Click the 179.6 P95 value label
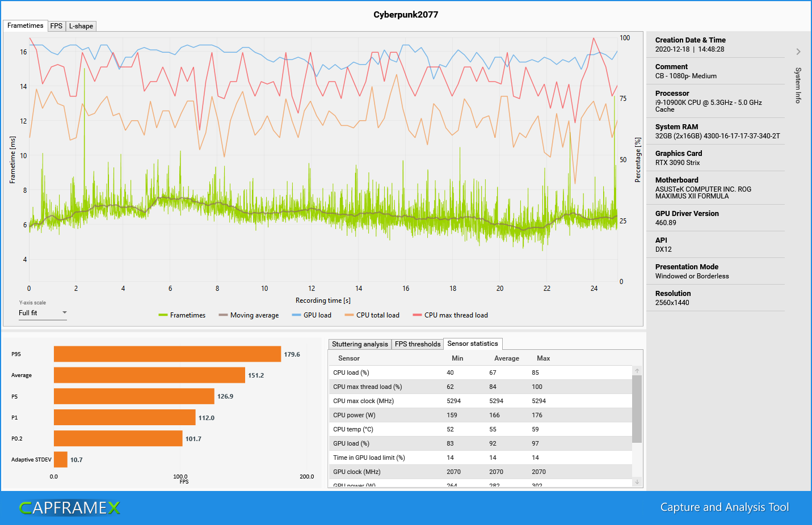Viewport: 812px width, 525px height. click(292, 354)
